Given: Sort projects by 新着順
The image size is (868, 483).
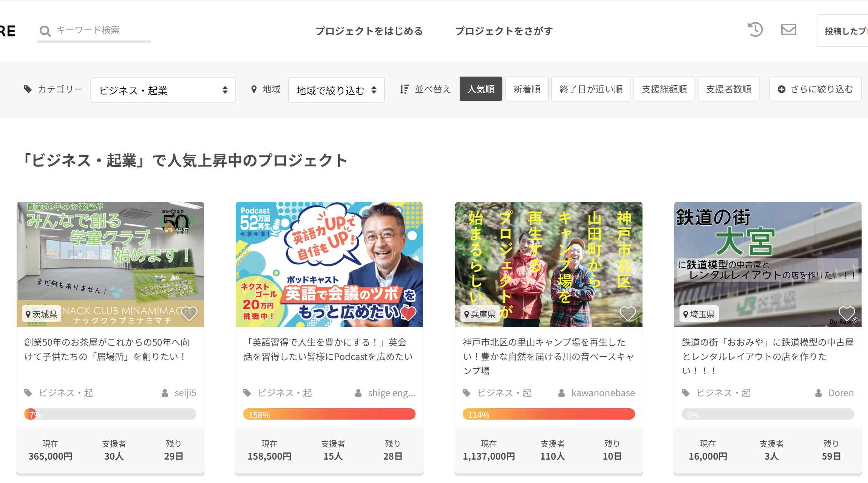Looking at the screenshot, I should click(527, 89).
